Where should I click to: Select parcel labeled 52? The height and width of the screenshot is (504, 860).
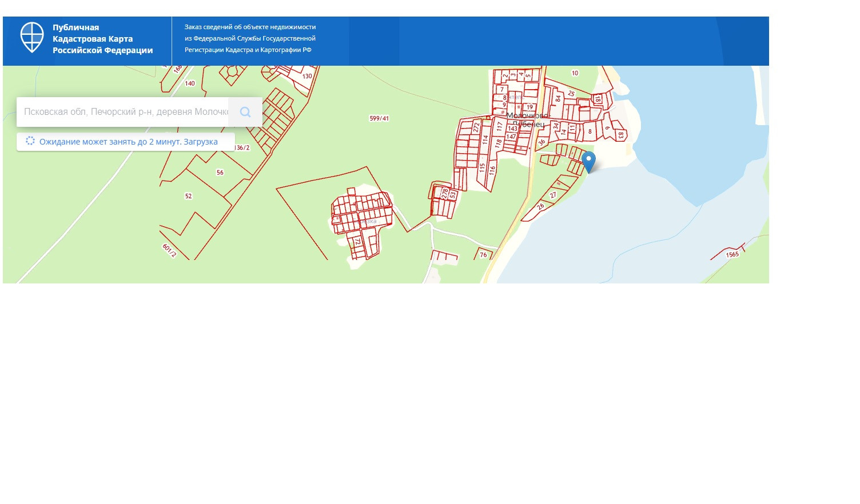[189, 196]
